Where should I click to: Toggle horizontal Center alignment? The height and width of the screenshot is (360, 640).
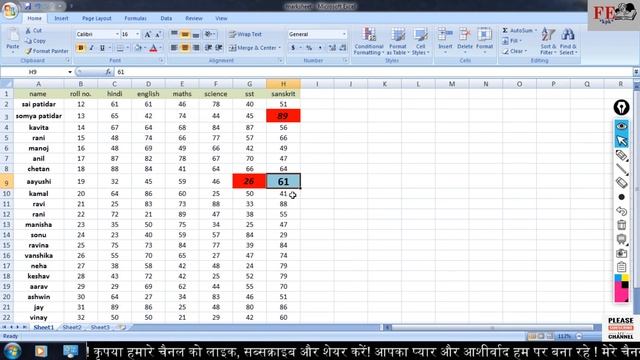(x=185, y=48)
